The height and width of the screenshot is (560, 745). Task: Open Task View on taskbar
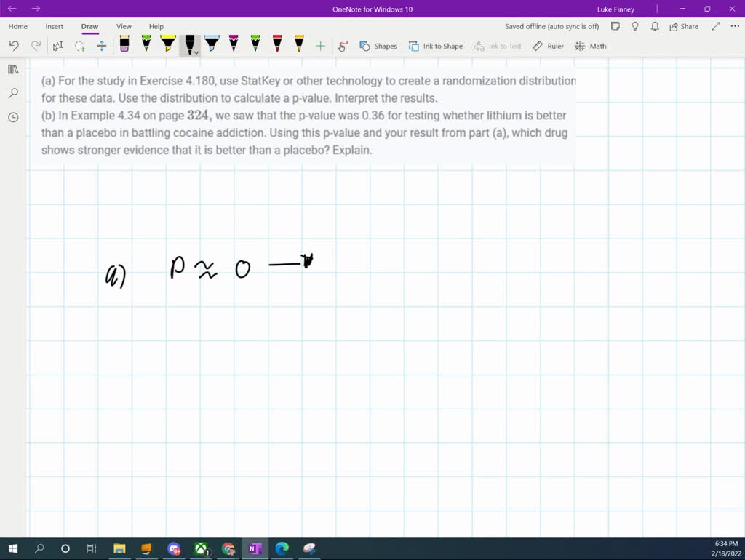tap(92, 548)
